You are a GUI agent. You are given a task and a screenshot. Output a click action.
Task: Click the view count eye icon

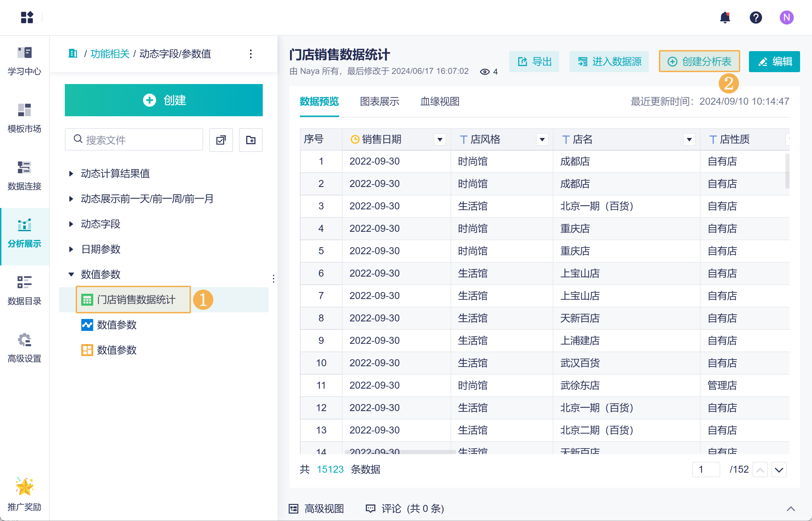[x=484, y=72]
